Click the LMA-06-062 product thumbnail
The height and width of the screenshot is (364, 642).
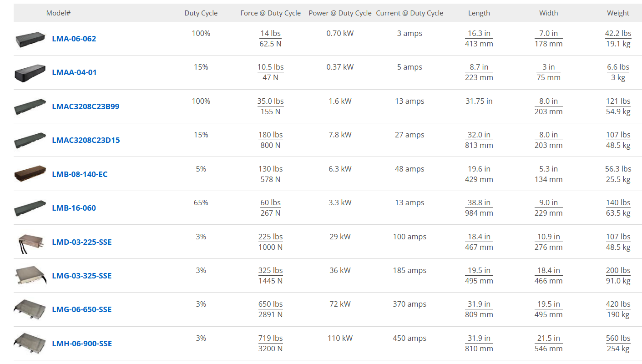click(30, 40)
